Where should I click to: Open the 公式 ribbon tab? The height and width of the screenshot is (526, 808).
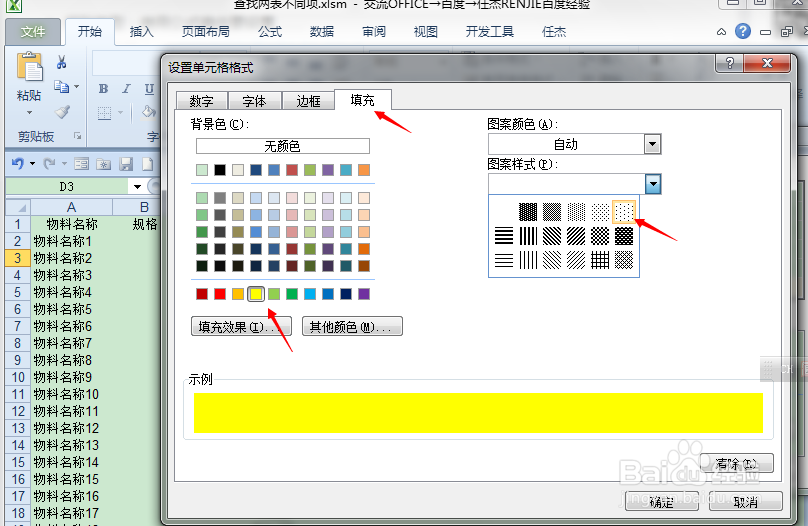coord(270,31)
